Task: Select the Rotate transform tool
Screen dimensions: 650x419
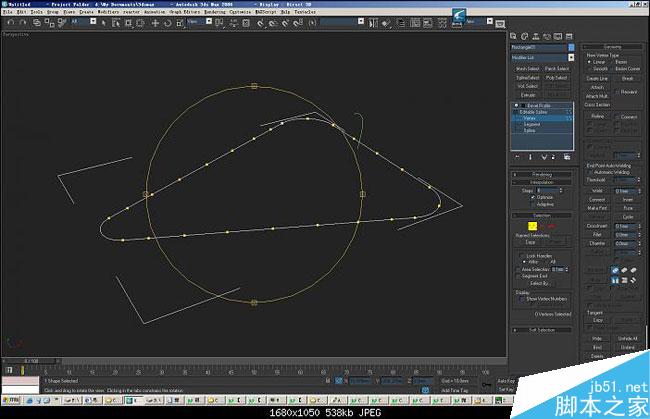Action: (x=167, y=23)
